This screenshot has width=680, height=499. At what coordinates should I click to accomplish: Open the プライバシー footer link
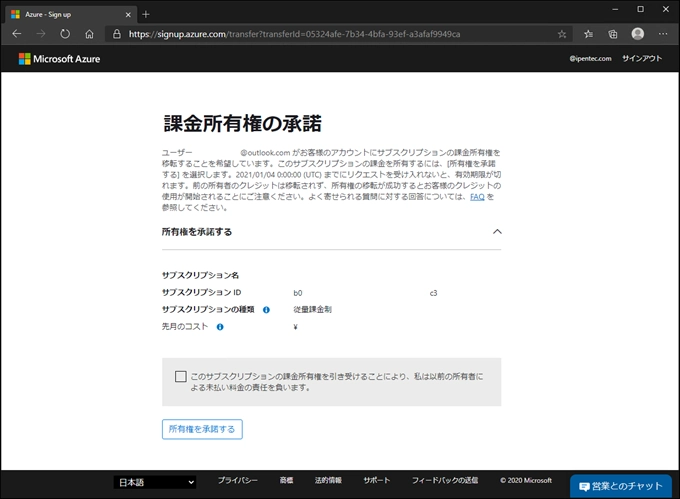click(x=238, y=480)
